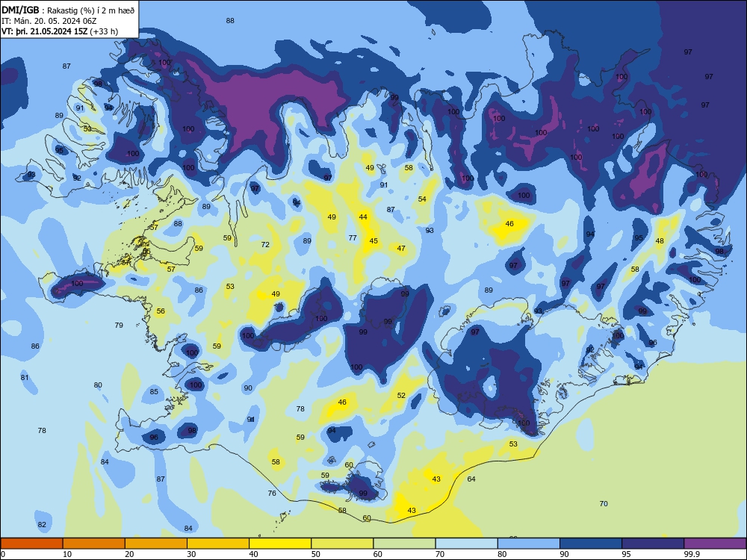Click the legend label 30 on scale
747x560 pixels.
[191, 554]
